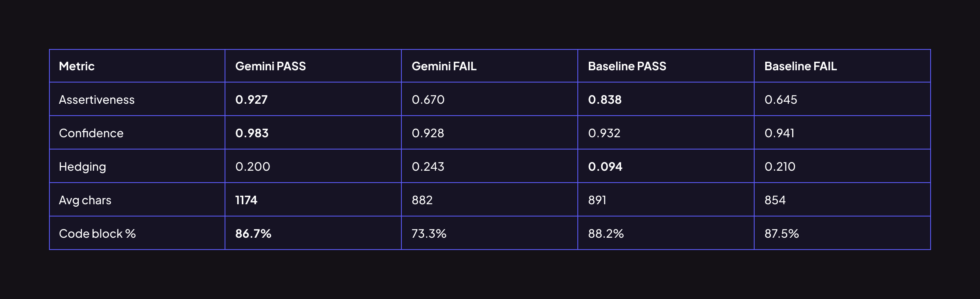This screenshot has width=980, height=299.
Task: Select the bold 1174 average chars value
Action: click(x=246, y=200)
